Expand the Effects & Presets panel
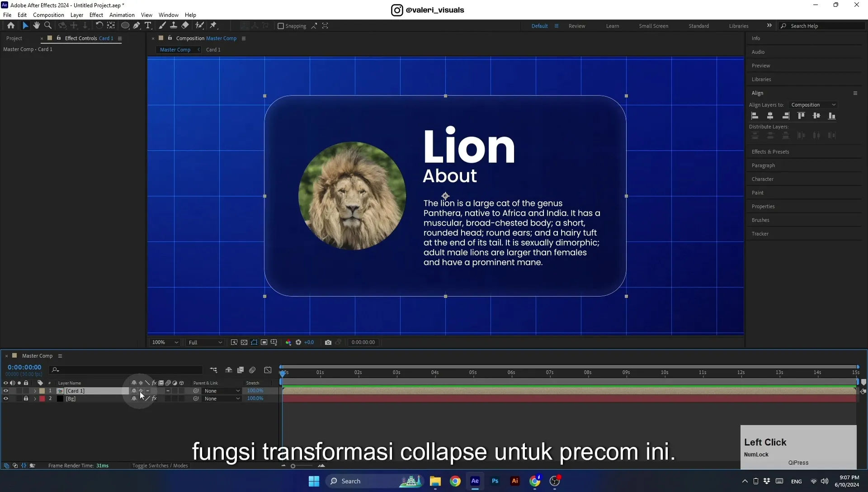 [x=770, y=152]
